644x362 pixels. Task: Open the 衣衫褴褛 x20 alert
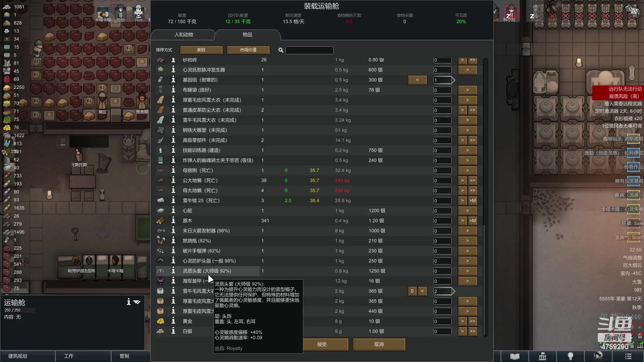tap(628, 119)
